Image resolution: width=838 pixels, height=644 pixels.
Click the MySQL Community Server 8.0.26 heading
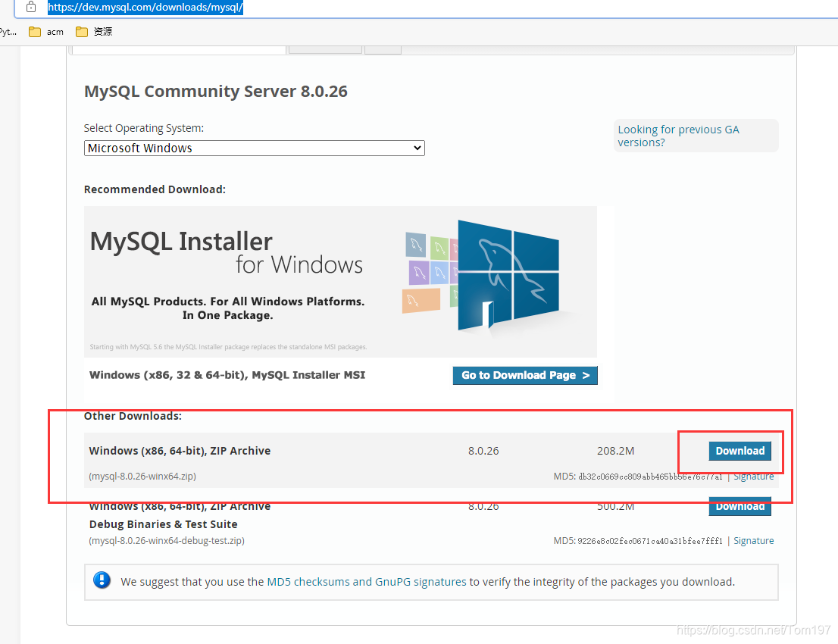216,92
